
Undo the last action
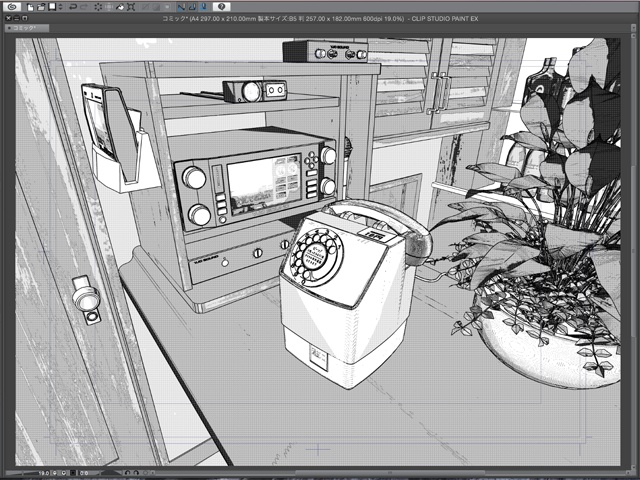(x=73, y=6)
